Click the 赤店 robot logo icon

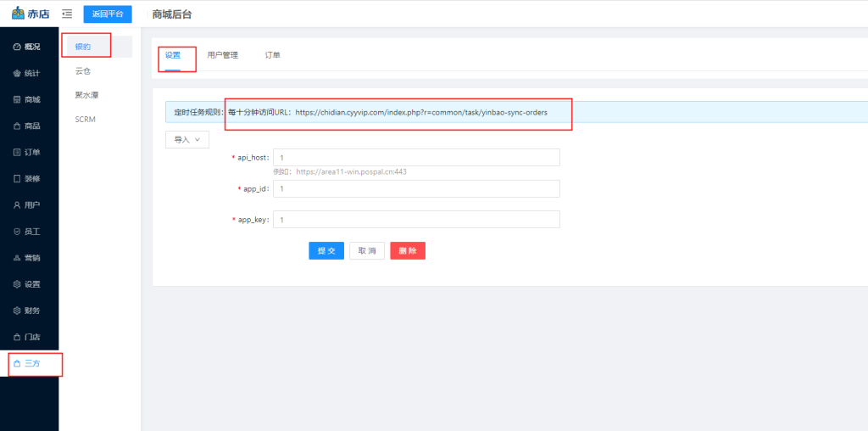tap(17, 14)
